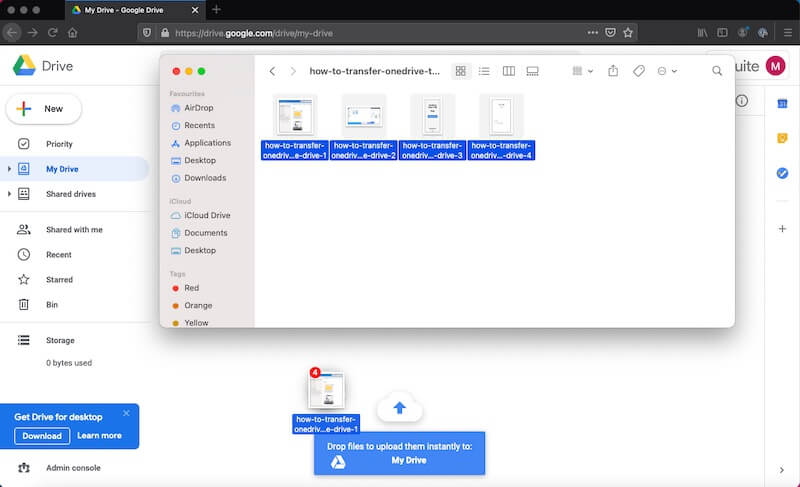
Task: Click the Download button for Drive desktop
Action: click(x=42, y=436)
